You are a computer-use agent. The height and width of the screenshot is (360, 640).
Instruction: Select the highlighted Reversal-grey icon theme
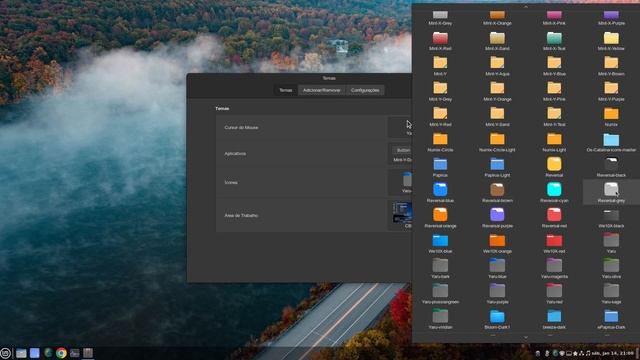tap(611, 193)
